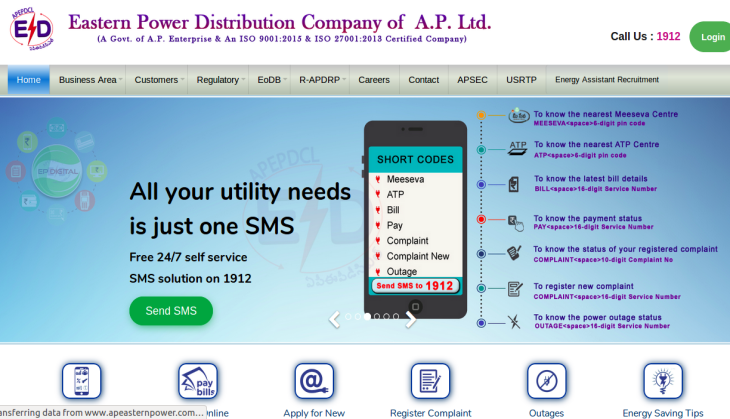Click Eastern Power Distribution Company title

click(x=279, y=22)
